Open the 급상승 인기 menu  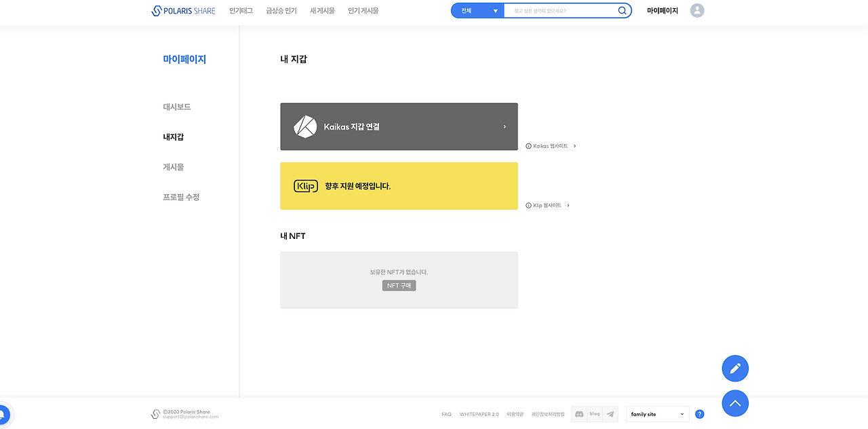point(281,11)
